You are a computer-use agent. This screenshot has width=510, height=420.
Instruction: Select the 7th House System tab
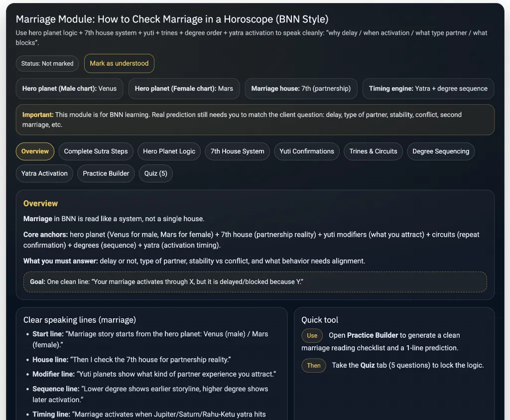237,151
